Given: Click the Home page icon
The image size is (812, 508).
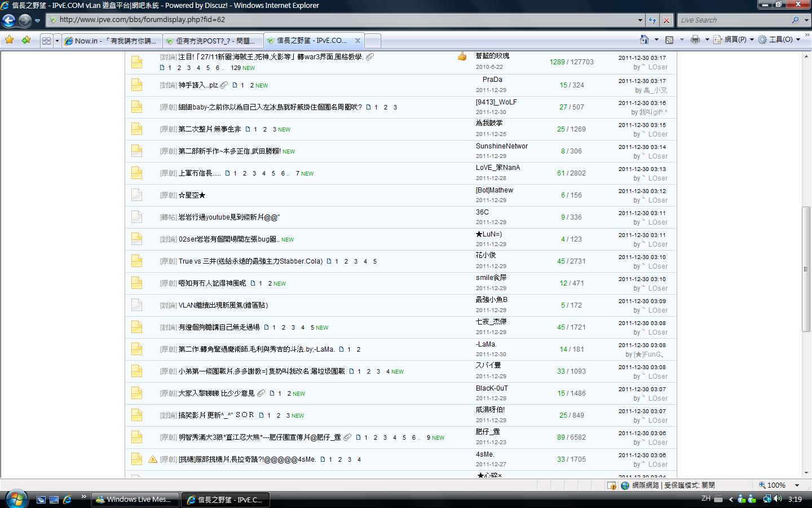Looking at the screenshot, I should 645,40.
